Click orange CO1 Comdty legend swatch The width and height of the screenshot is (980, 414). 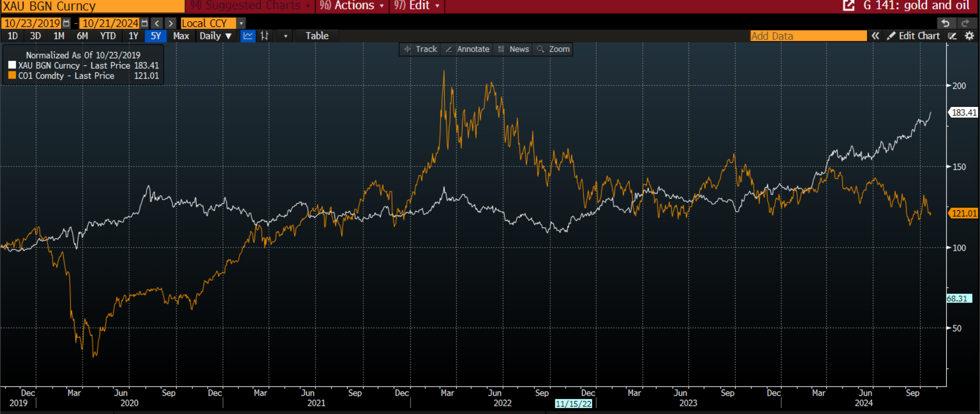(12, 76)
